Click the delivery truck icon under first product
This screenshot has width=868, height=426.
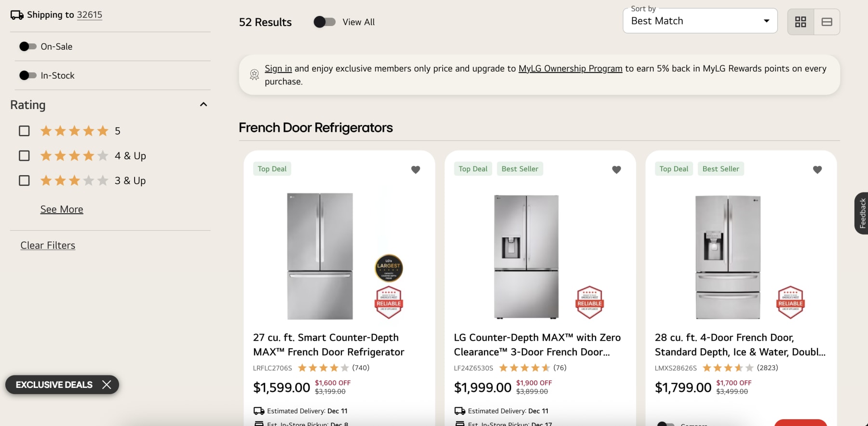coord(259,411)
